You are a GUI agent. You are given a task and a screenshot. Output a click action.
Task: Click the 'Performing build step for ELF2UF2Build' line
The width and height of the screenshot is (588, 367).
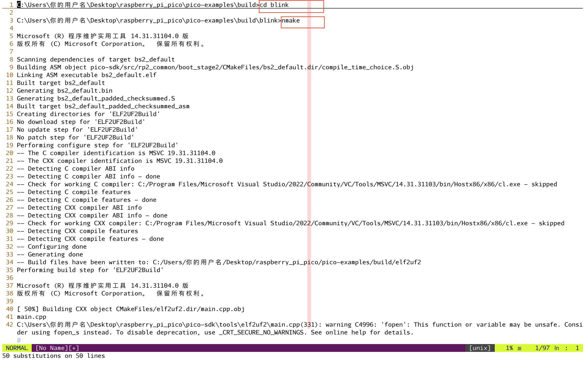click(90, 270)
